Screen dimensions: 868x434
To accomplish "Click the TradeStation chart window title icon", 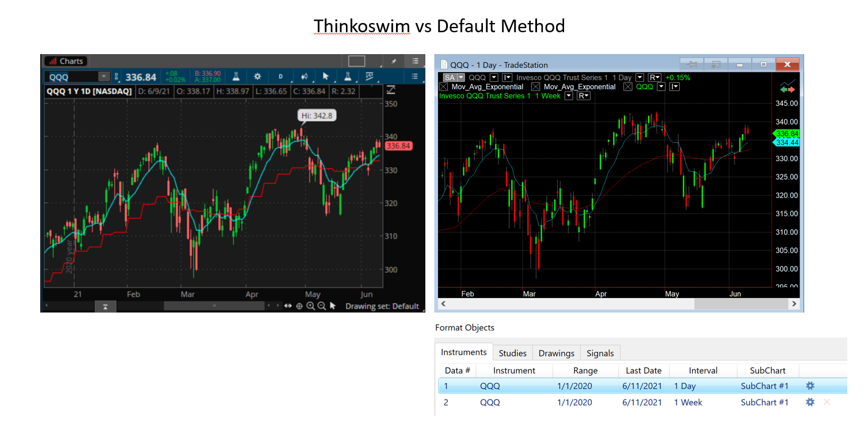I will (x=444, y=64).
